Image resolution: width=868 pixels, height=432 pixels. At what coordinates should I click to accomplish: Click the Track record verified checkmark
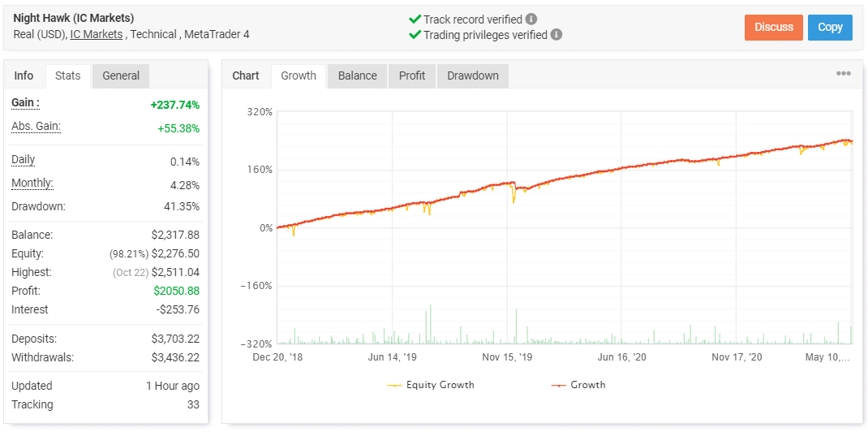pos(415,19)
